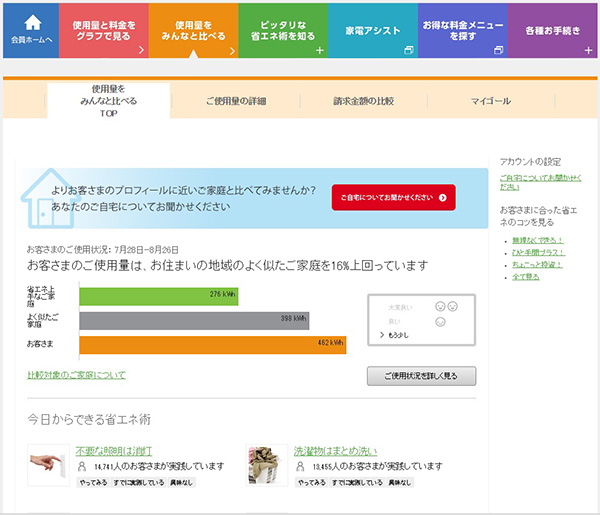The image size is (600, 515).
Task: Click person icon beside 13,455人
Action: pyautogui.click(x=300, y=466)
